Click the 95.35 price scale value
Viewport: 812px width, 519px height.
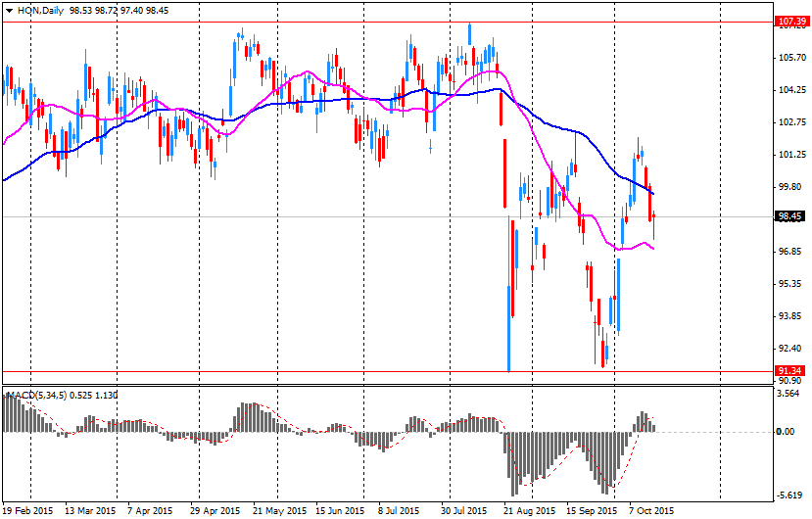(x=792, y=284)
